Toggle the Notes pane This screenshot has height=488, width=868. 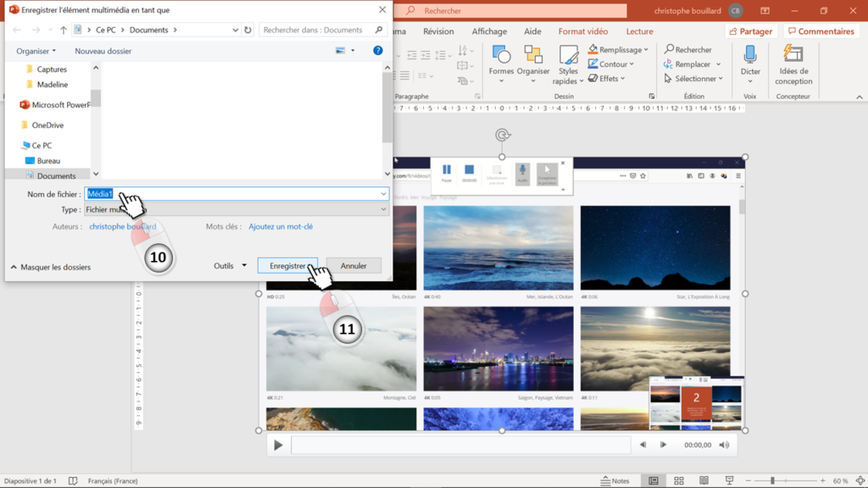pos(615,481)
